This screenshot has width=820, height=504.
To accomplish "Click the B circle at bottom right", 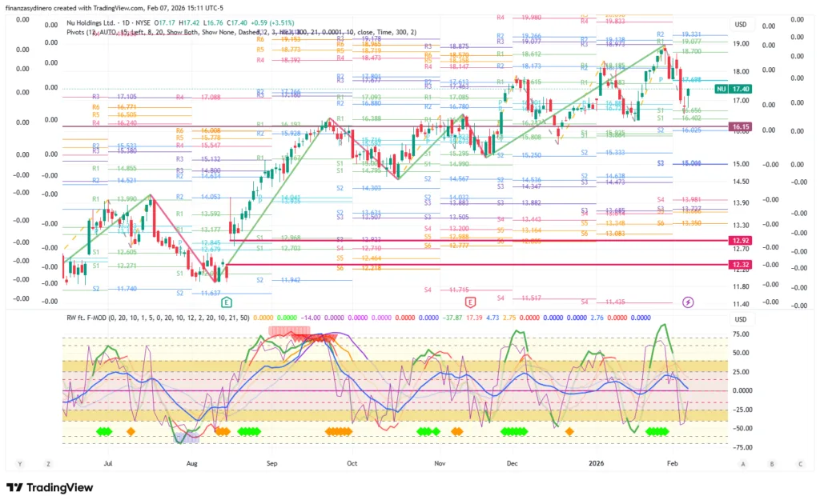I will [x=771, y=463].
